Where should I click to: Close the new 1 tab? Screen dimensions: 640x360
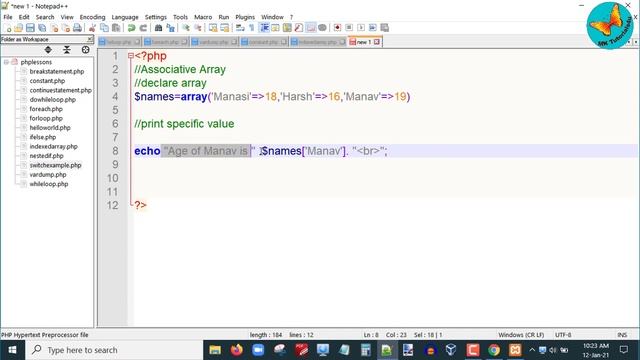click(x=377, y=42)
